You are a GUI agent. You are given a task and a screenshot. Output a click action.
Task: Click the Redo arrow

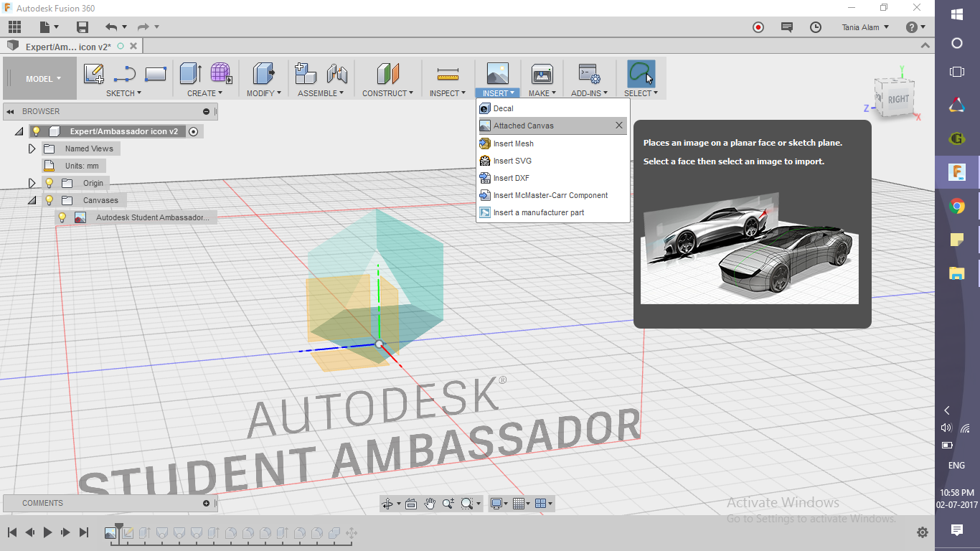pyautogui.click(x=143, y=27)
